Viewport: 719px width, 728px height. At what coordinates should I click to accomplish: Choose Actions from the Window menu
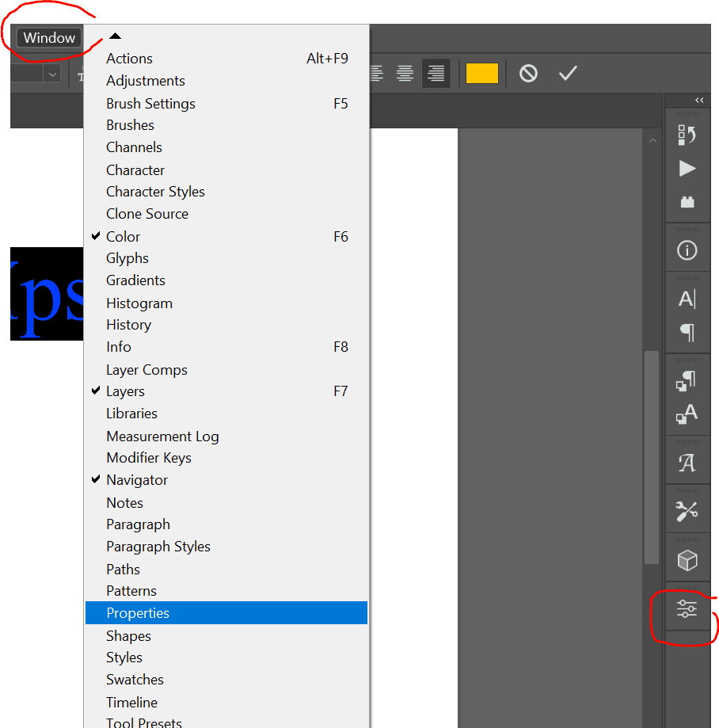click(226, 59)
